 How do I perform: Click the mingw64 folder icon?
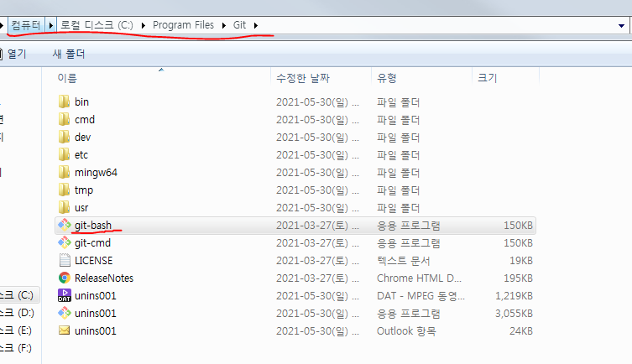click(x=64, y=172)
